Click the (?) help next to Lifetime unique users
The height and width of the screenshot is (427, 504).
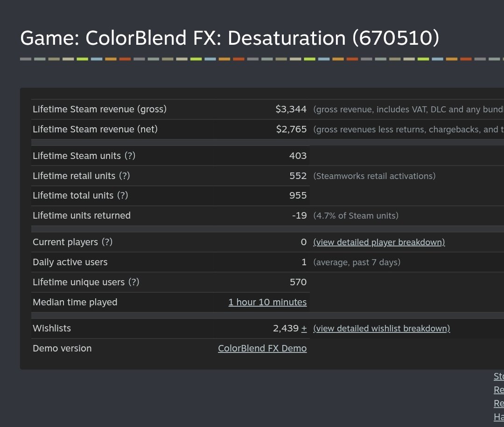pos(134,282)
